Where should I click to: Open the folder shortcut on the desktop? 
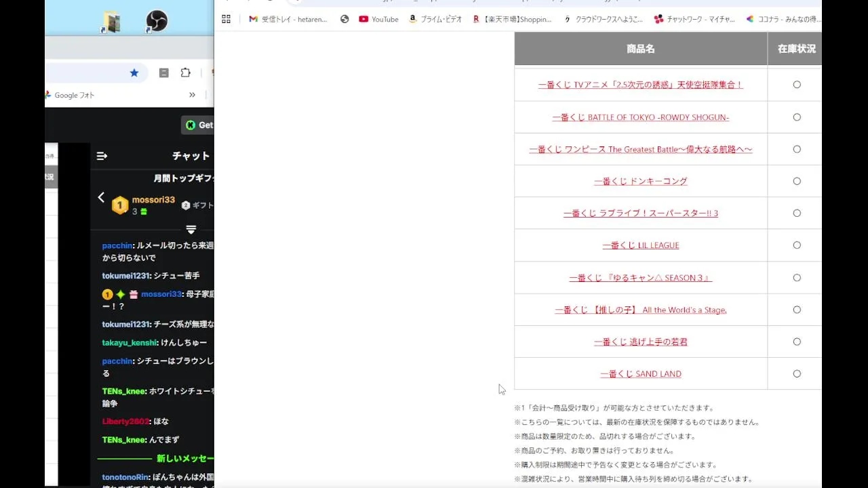[x=111, y=22]
